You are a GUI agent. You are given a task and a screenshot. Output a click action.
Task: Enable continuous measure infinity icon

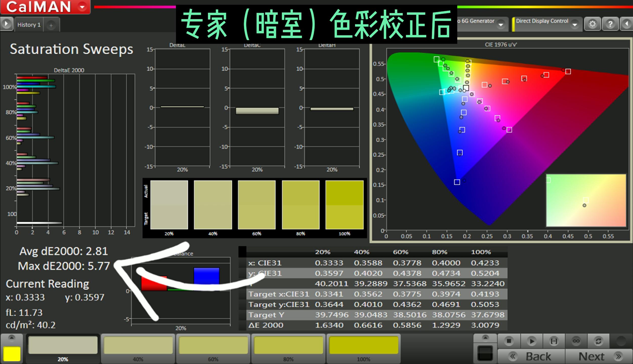(x=576, y=340)
